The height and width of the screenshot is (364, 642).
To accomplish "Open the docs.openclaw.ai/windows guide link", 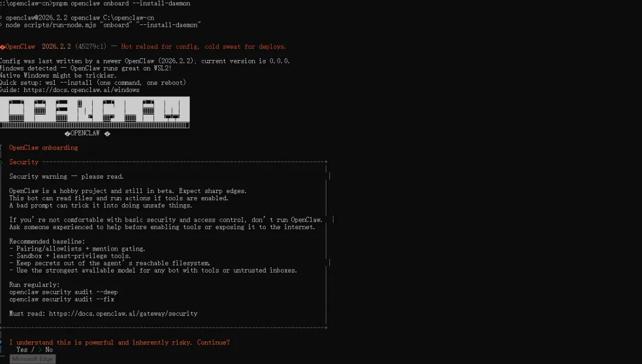I will (81, 90).
